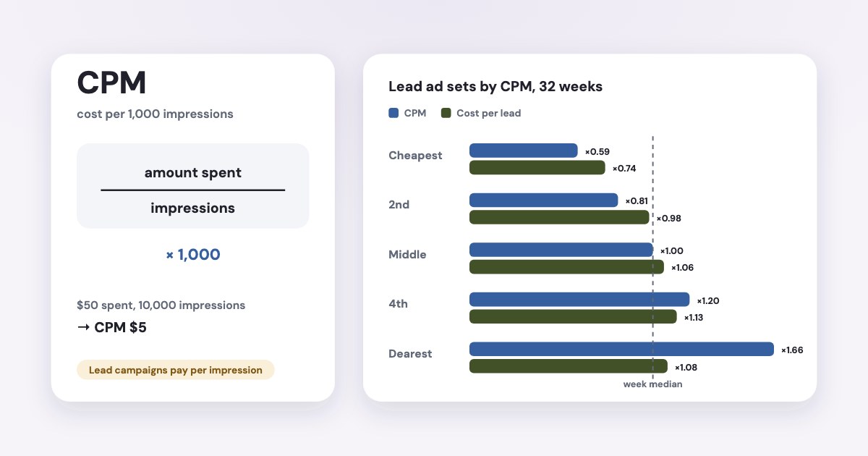Click the 'Cheapest' row label

click(x=415, y=155)
